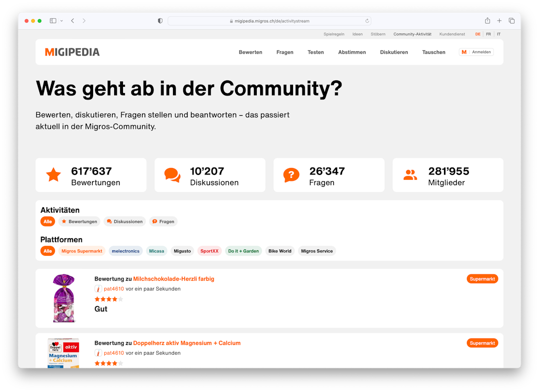539x392 pixels.
Task: Select the Alle filter under Plattformen
Action: (x=48, y=251)
